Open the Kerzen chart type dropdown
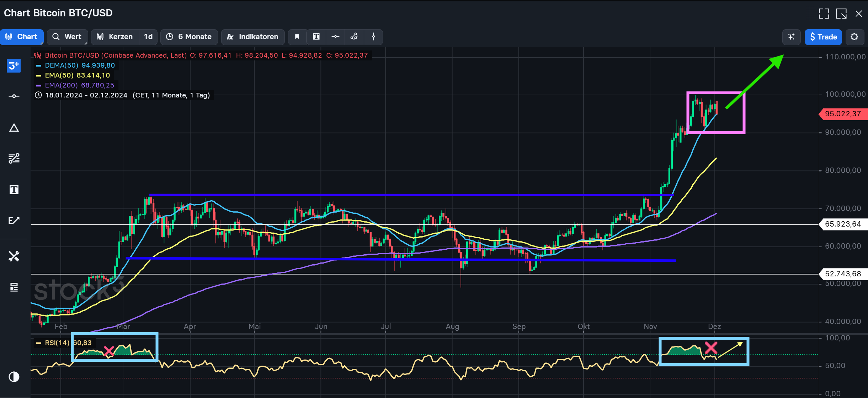Image resolution: width=868 pixels, height=398 pixels. click(115, 37)
